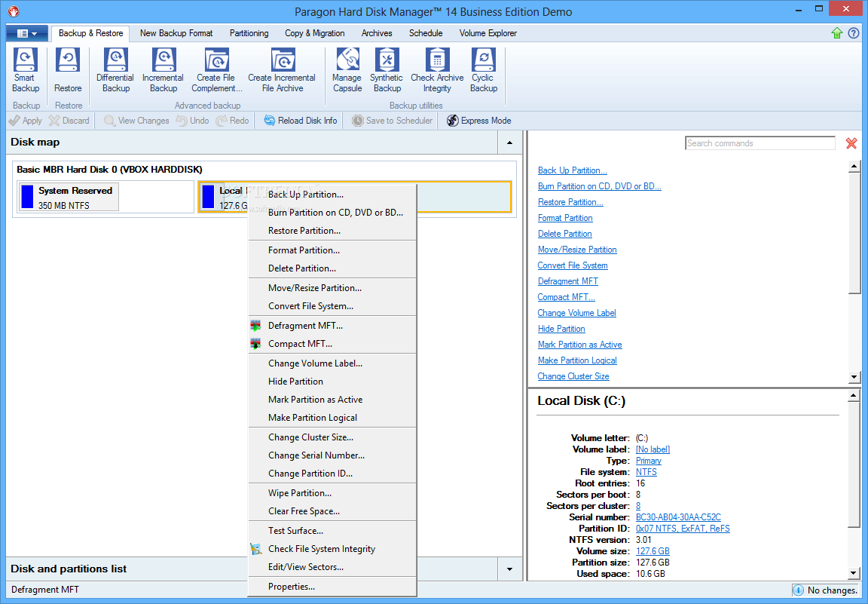Choose Back Up Partition in context menu
Image resolution: width=868 pixels, height=604 pixels.
pyautogui.click(x=332, y=195)
